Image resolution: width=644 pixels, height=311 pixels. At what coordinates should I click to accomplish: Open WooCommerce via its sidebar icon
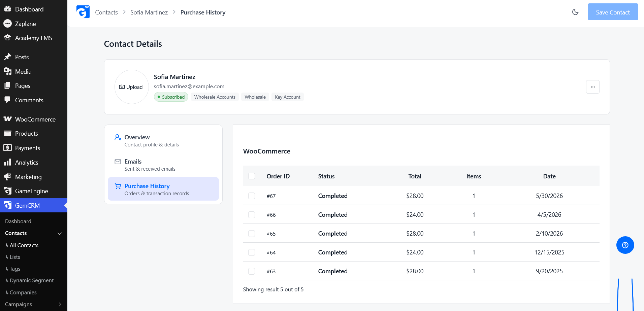(x=7, y=119)
